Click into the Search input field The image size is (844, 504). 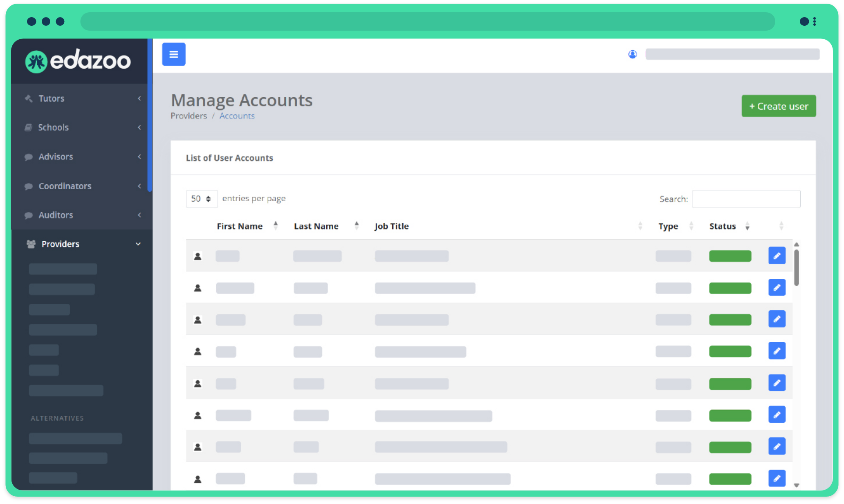[745, 199]
